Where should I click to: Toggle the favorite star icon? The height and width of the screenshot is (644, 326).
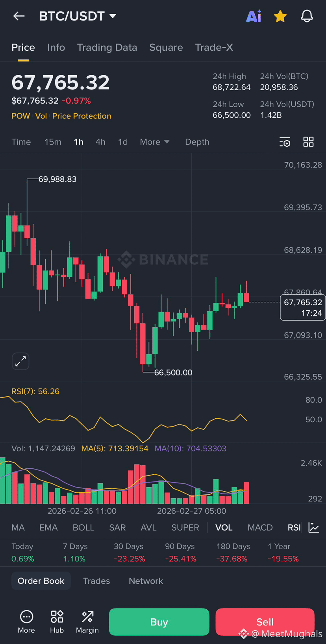(x=280, y=16)
